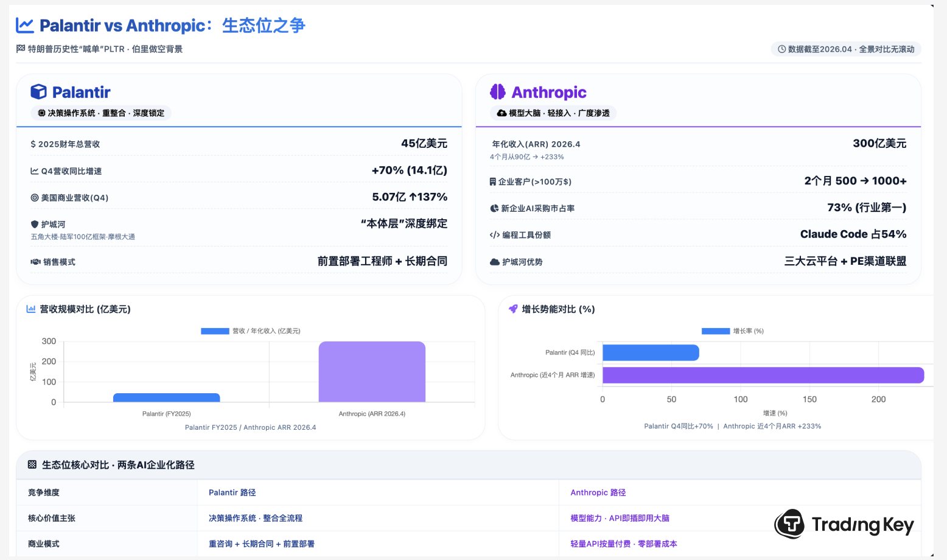The height and width of the screenshot is (560, 947).
Task: Click the handshake icon beside 销售模式
Action: click(35, 262)
